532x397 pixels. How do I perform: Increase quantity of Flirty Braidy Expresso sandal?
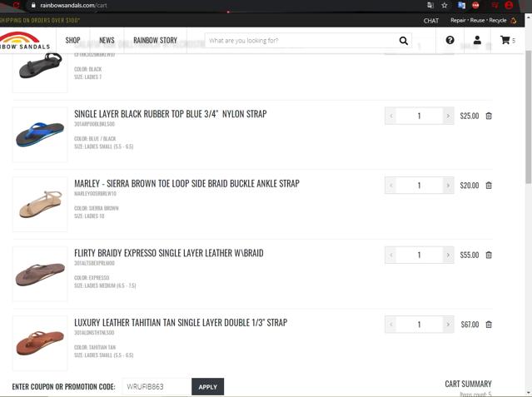click(x=448, y=256)
